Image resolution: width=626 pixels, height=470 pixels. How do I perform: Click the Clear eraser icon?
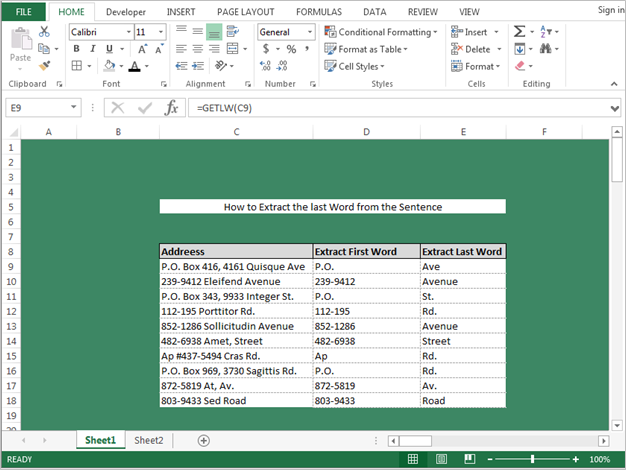click(520, 65)
